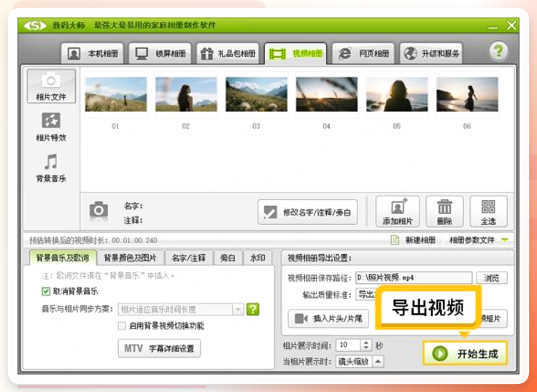The height and width of the screenshot is (392, 537).
Task: Switch to the 网页相册 tab
Action: pyautogui.click(x=363, y=53)
